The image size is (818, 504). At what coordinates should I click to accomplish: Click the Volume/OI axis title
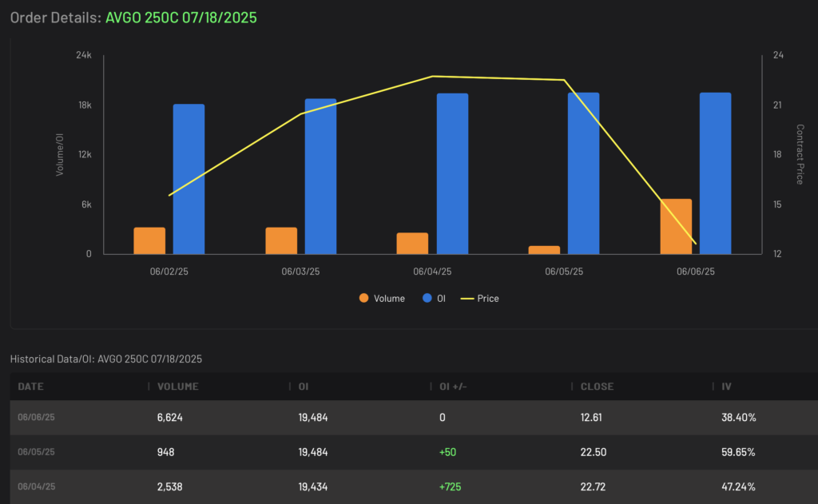pos(60,154)
